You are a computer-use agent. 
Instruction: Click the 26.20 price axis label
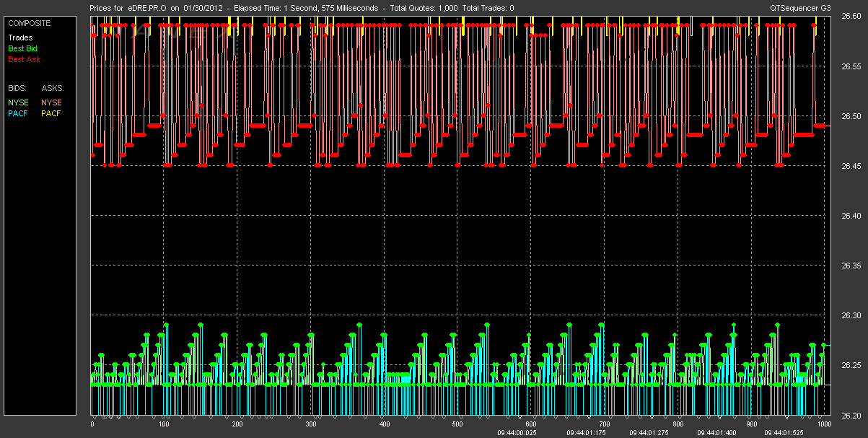tap(852, 416)
